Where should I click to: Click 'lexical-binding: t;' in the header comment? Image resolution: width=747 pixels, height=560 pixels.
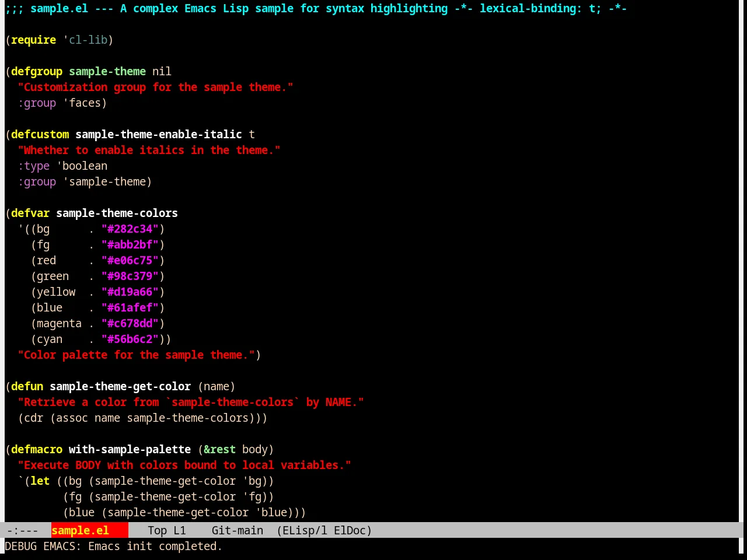click(x=540, y=8)
